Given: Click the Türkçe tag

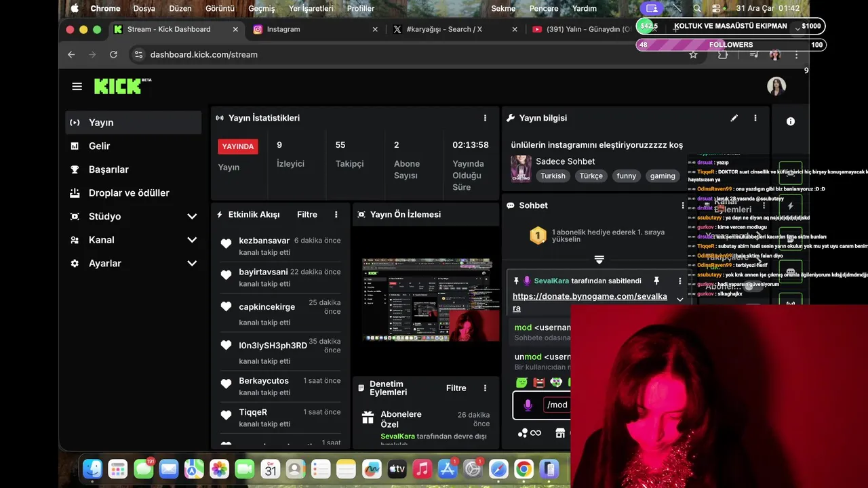Looking at the screenshot, I should click(x=591, y=176).
